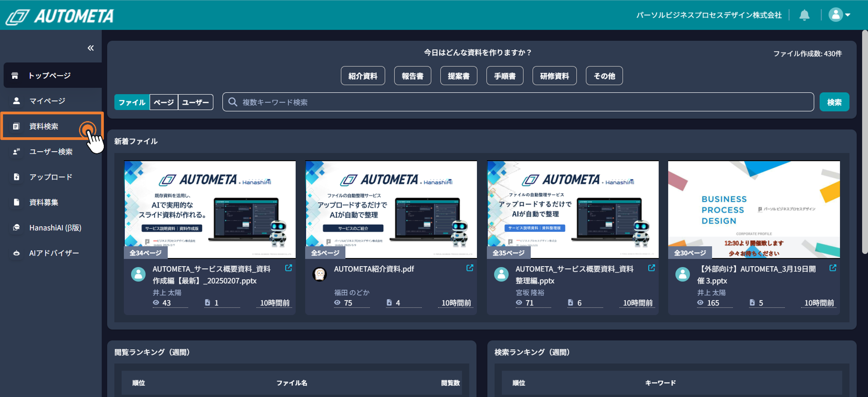This screenshot has width=868, height=397.
Task: Click the アップロード file icon
Action: [x=16, y=177]
